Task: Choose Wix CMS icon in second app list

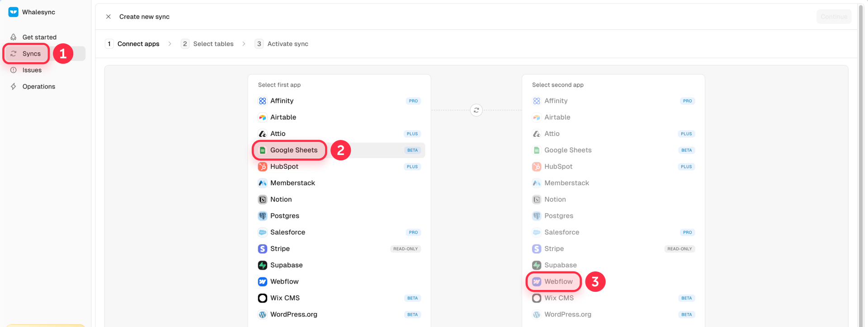Action: [537, 298]
